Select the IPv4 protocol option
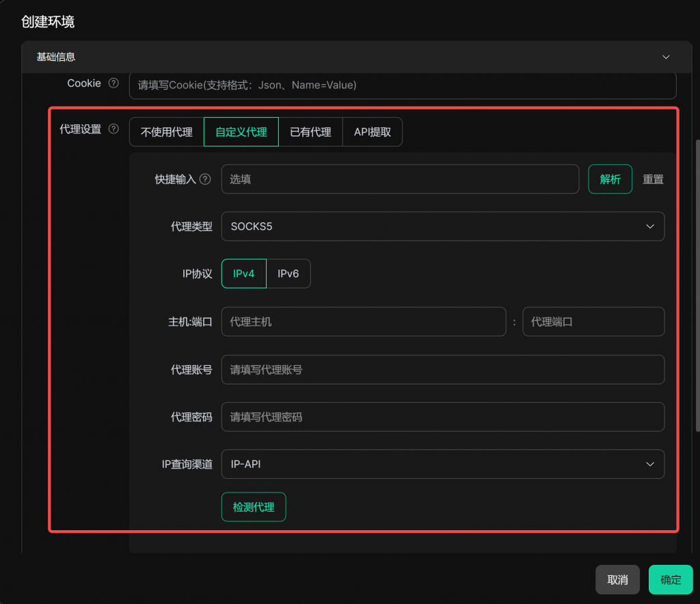This screenshot has width=700, height=604. (243, 274)
